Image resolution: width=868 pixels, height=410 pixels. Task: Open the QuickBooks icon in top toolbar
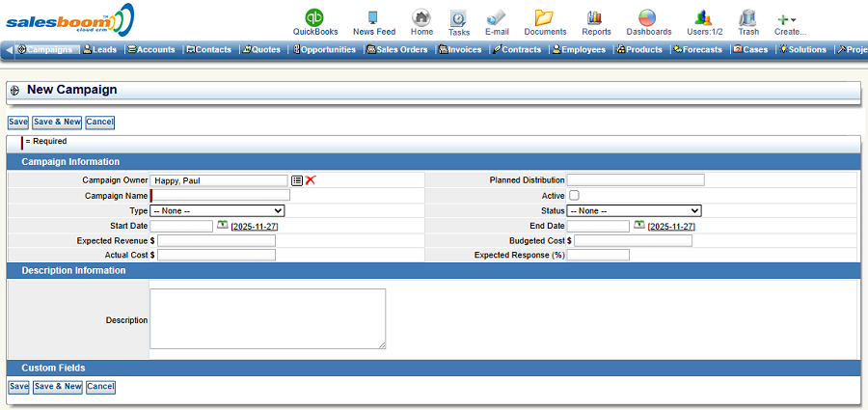click(x=314, y=17)
